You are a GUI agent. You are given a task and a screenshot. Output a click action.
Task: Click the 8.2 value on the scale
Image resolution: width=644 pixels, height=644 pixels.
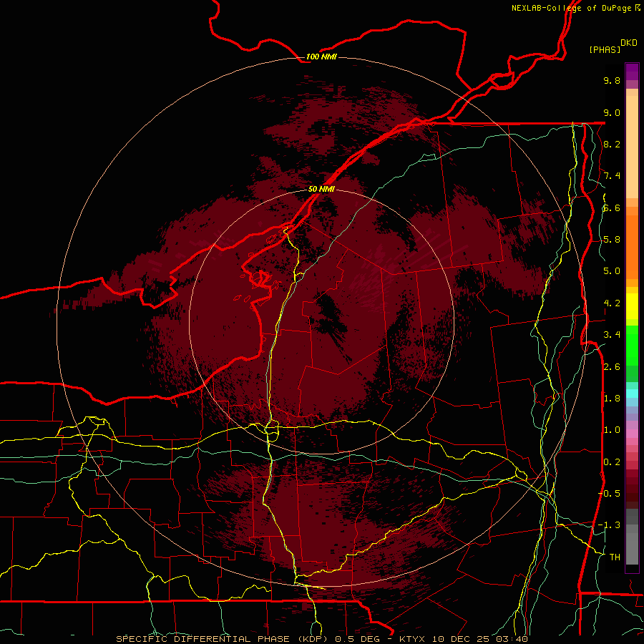pos(612,144)
